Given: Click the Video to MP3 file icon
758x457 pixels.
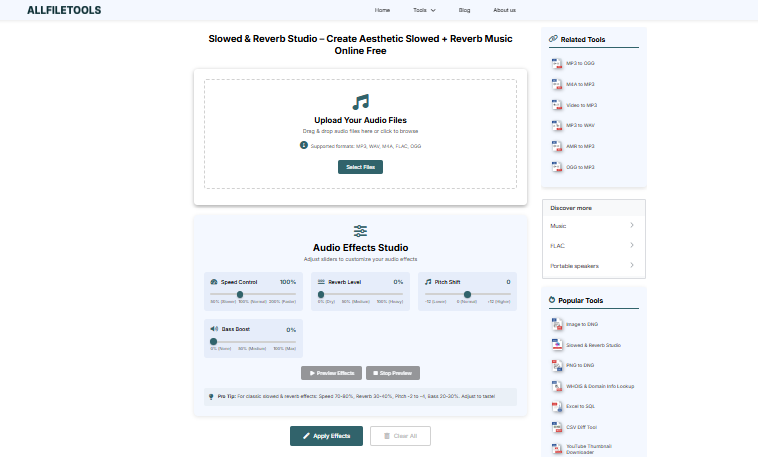Looking at the screenshot, I should click(x=557, y=105).
